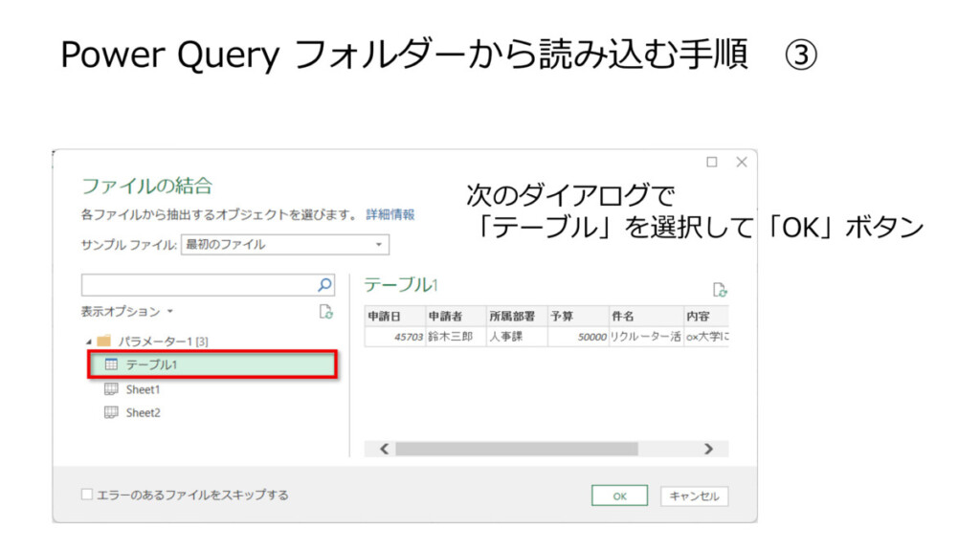Viewport: 980px width, 551px height.
Task: Refresh the navigator list icon
Action: (x=325, y=311)
